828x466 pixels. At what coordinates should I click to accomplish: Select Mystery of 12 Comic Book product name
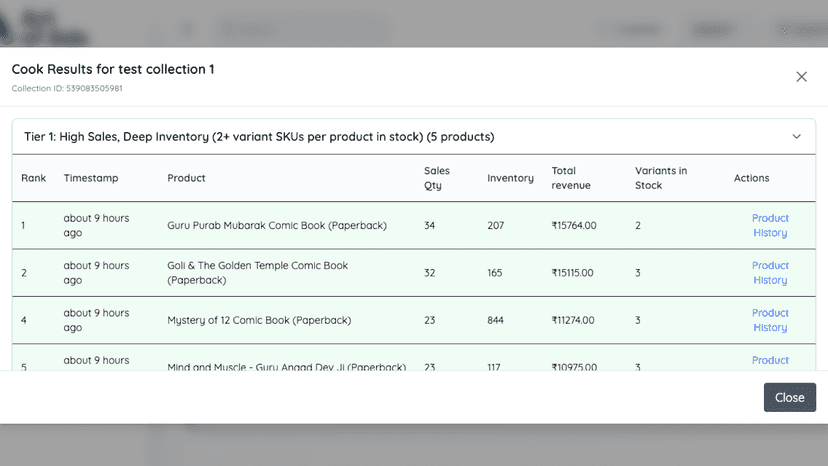[x=259, y=320]
